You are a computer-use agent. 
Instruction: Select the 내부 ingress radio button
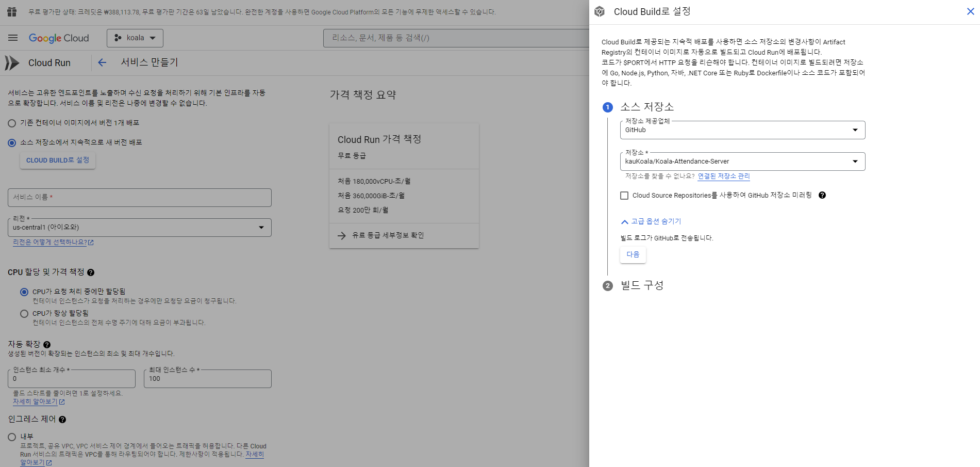tap(12, 437)
